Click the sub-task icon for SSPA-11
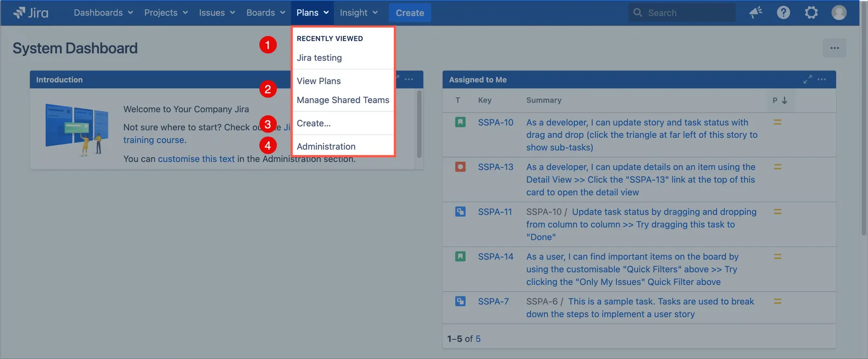Viewport: 868px width, 359px height. (460, 212)
